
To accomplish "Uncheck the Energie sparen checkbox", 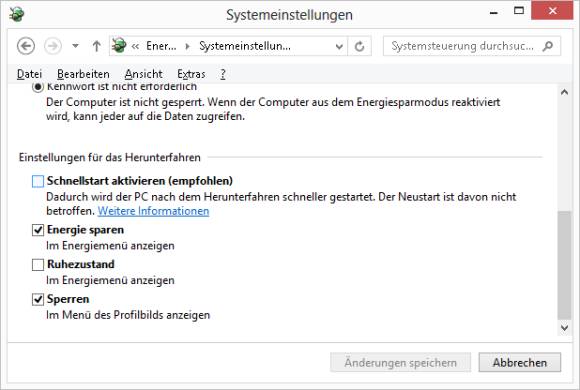I will tap(38, 230).
